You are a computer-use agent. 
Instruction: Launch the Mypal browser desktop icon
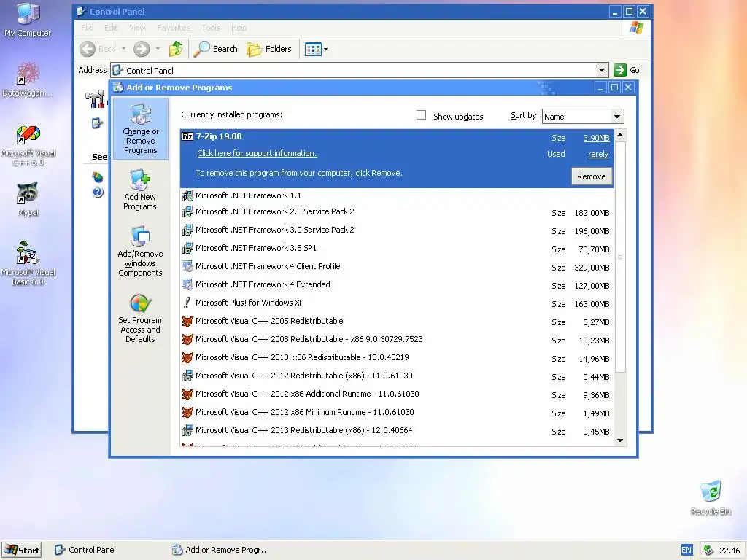28,198
